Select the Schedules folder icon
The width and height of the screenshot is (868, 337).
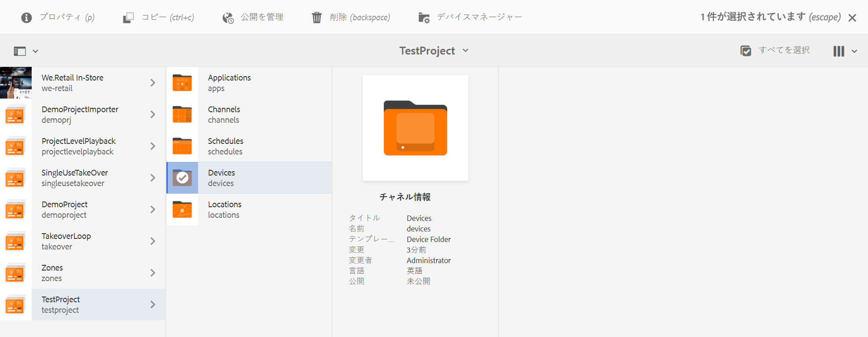click(182, 146)
